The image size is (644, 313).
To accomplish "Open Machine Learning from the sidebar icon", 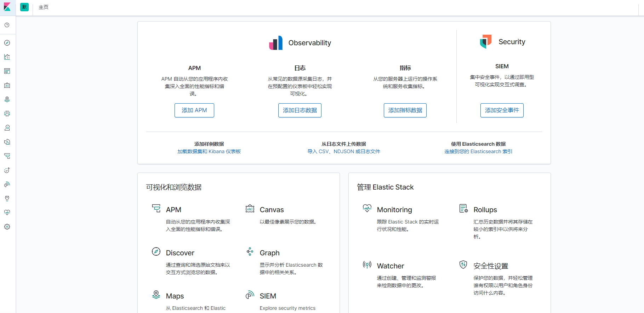I will (x=7, y=114).
